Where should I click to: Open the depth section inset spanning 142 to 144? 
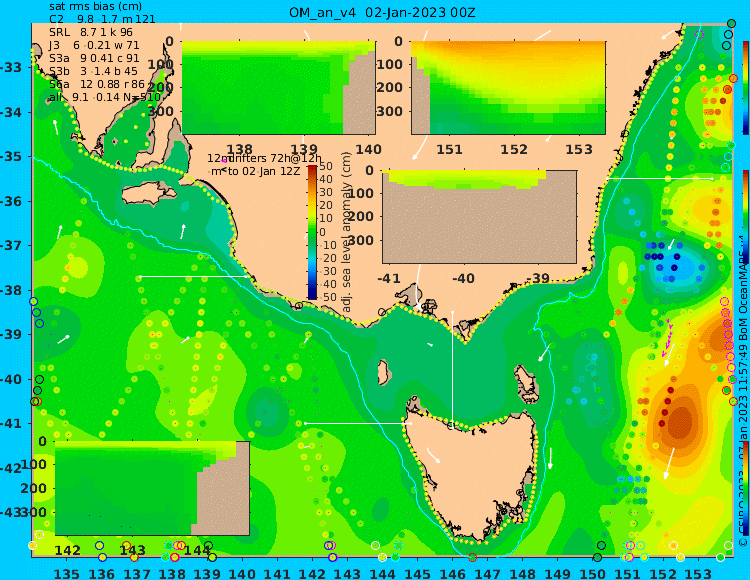(152, 488)
